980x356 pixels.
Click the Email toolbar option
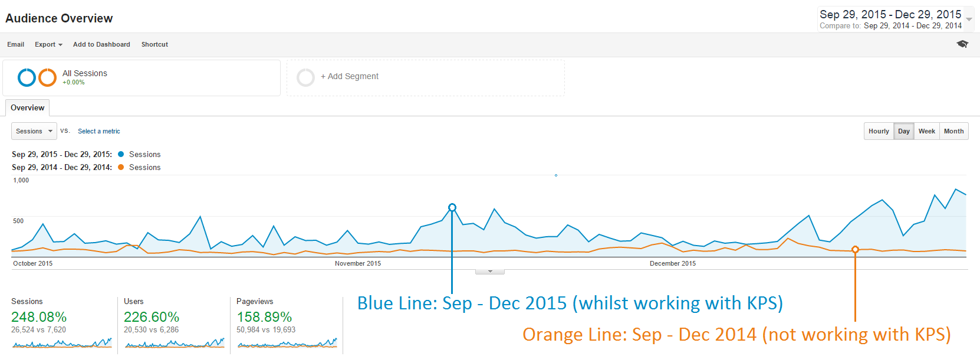point(16,44)
